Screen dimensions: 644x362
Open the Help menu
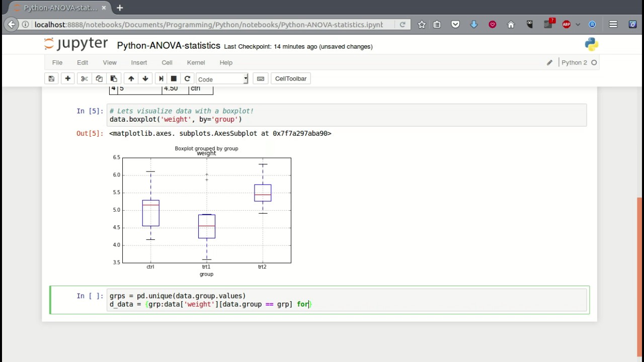[x=226, y=62]
